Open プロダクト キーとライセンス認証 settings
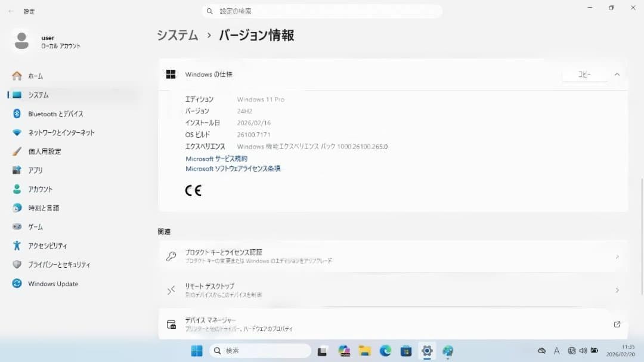The height and width of the screenshot is (362, 644). pyautogui.click(x=394, y=256)
